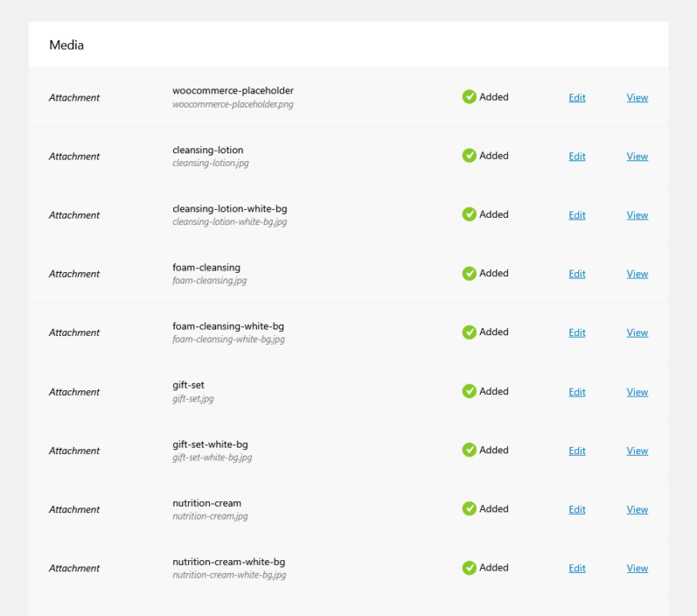
Task: Select title text foam-cleansing-white-bg
Action: (228, 326)
